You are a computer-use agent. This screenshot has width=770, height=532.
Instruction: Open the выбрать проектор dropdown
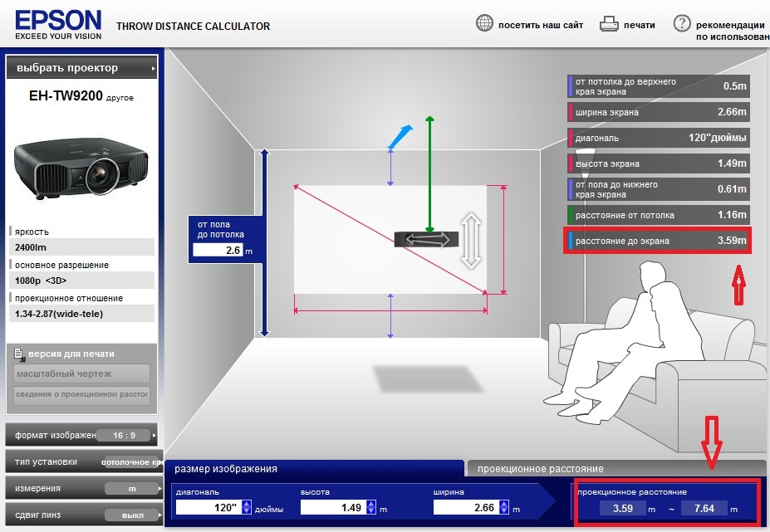[81, 68]
